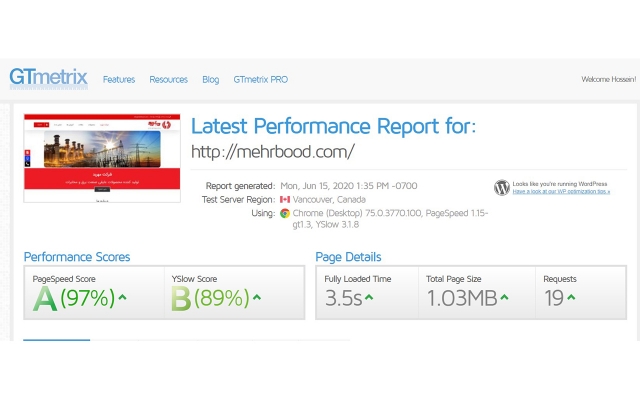The image size is (640, 400).
Task: Click the Test Server Region label
Action: pos(238,200)
